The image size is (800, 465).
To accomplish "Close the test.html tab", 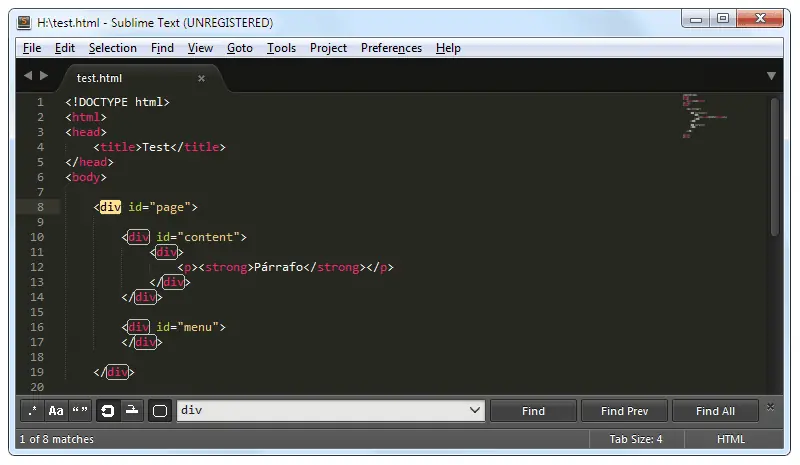I will (202, 78).
